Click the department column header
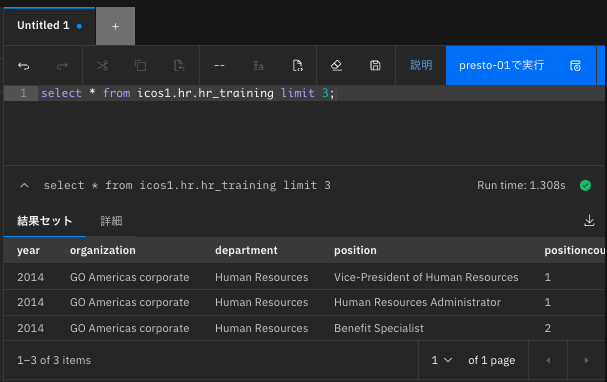This screenshot has height=382, width=607. pos(246,250)
